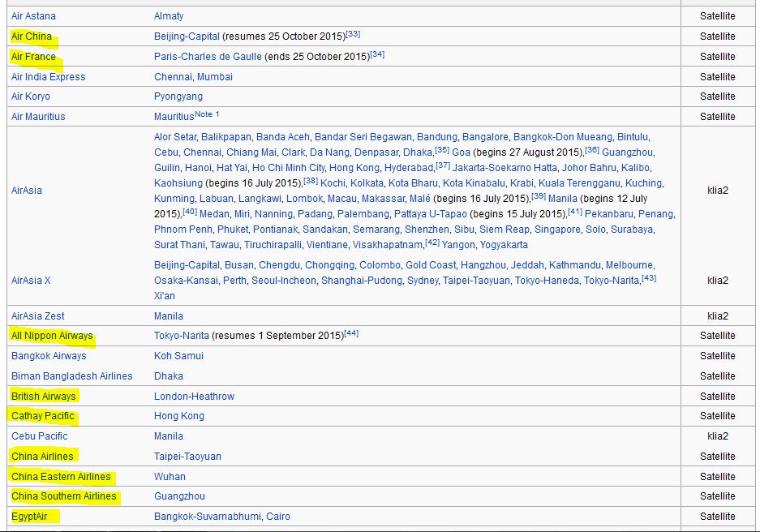Open the Air France link
Screen dimensions: 760x532
tap(33, 57)
